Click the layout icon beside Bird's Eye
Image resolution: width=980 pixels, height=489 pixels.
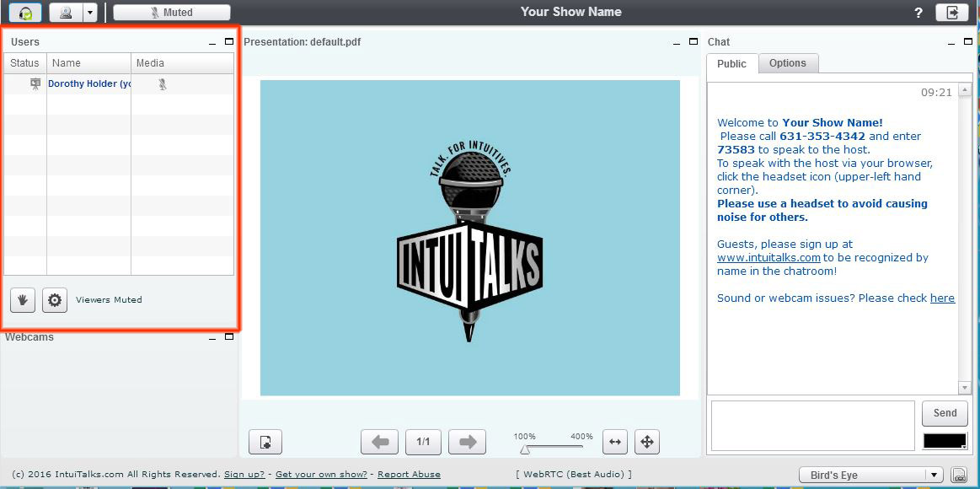tap(958, 476)
